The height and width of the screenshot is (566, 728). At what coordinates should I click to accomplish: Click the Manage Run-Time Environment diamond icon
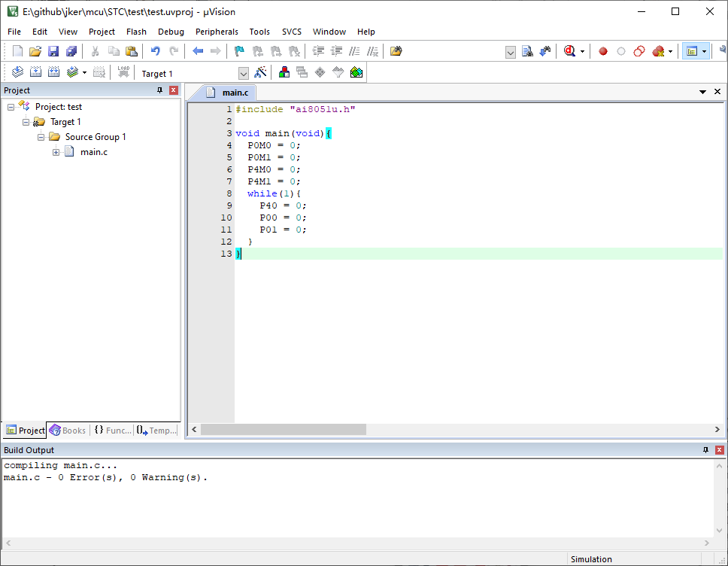click(320, 72)
